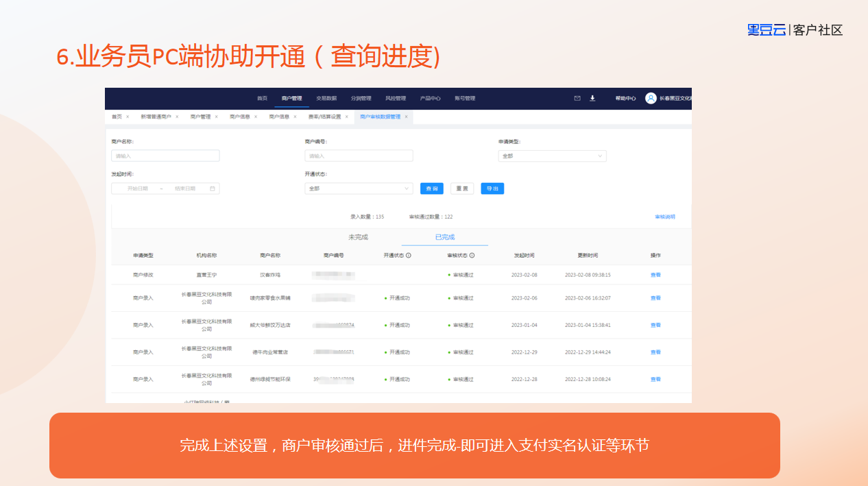Click username 长春黑豆文化 in top bar
Viewport: 868px width, 486px height.
(675, 98)
